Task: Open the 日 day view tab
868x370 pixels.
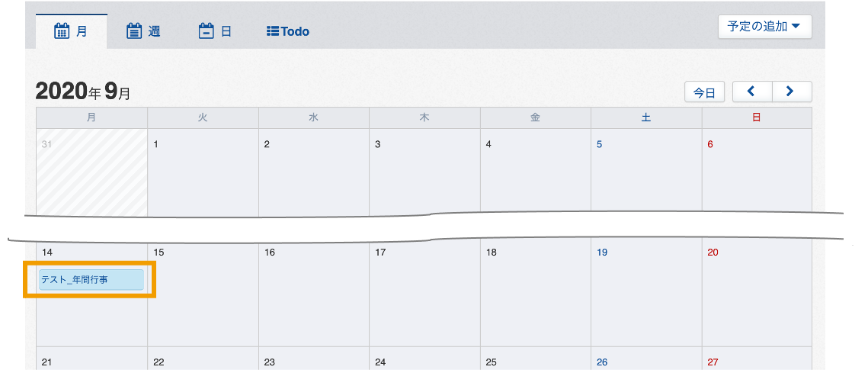Action: tap(215, 31)
